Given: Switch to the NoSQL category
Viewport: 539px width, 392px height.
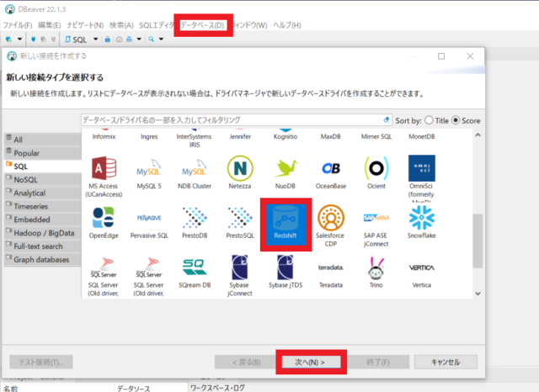Looking at the screenshot, I should pos(43,179).
